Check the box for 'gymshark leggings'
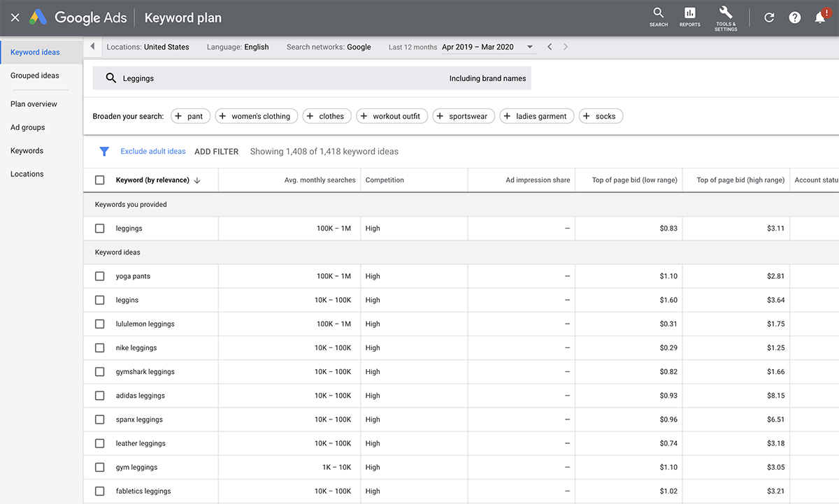This screenshot has width=839, height=504. 99,372
